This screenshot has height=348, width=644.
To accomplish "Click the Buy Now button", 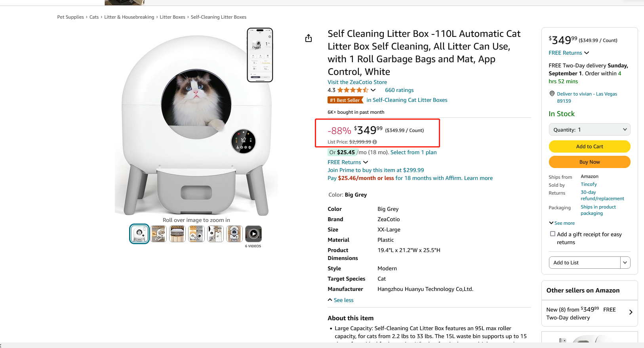I will (x=589, y=162).
